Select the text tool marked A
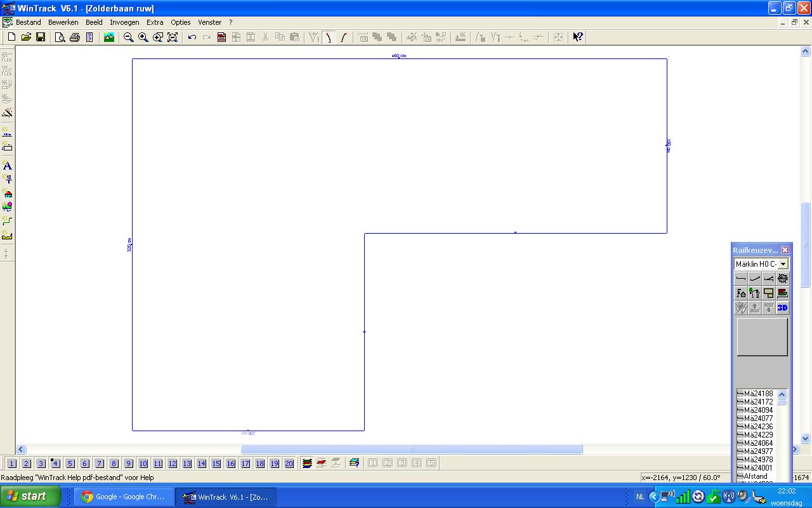 pyautogui.click(x=7, y=166)
